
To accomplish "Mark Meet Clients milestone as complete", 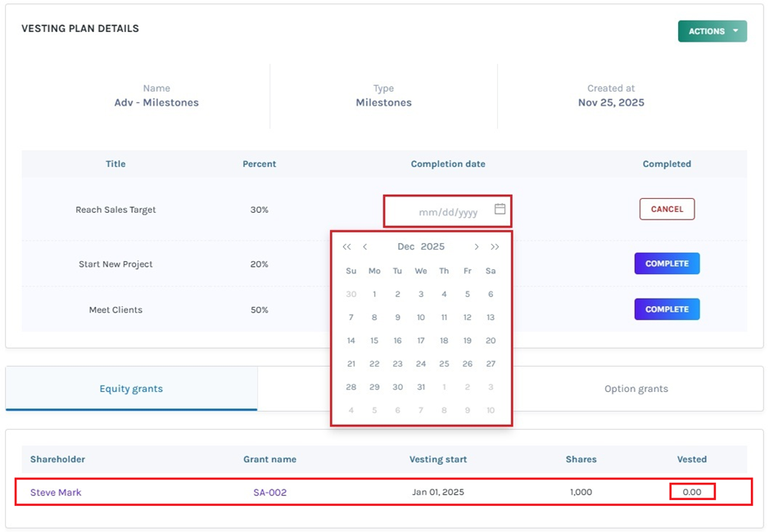I will coord(667,309).
